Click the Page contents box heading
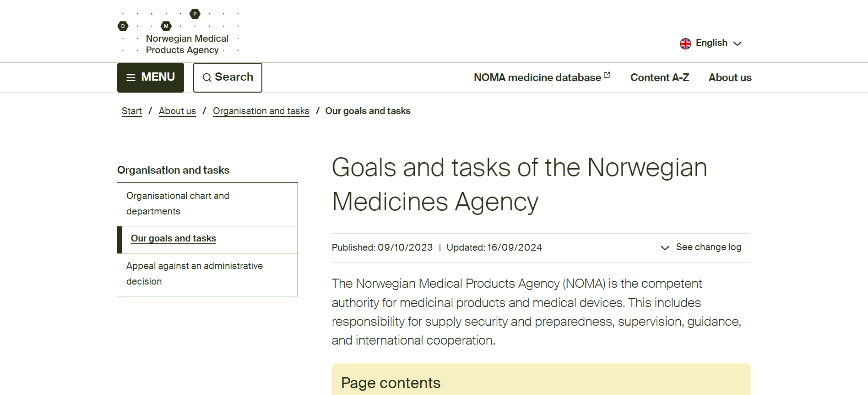Screen dimensions: 868x395 (391, 383)
